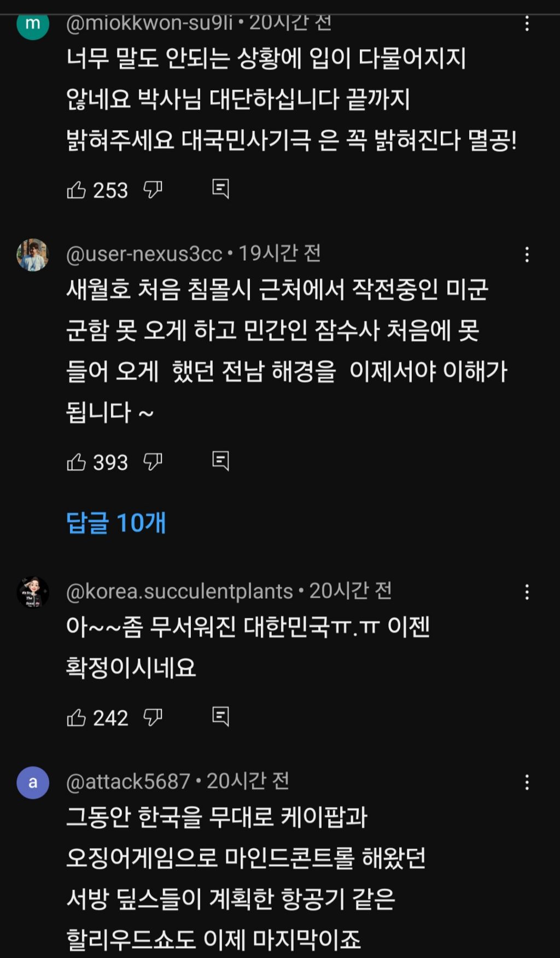
Task: Open options menu for @miokkwon-su9li comment
Action: pyautogui.click(x=527, y=24)
